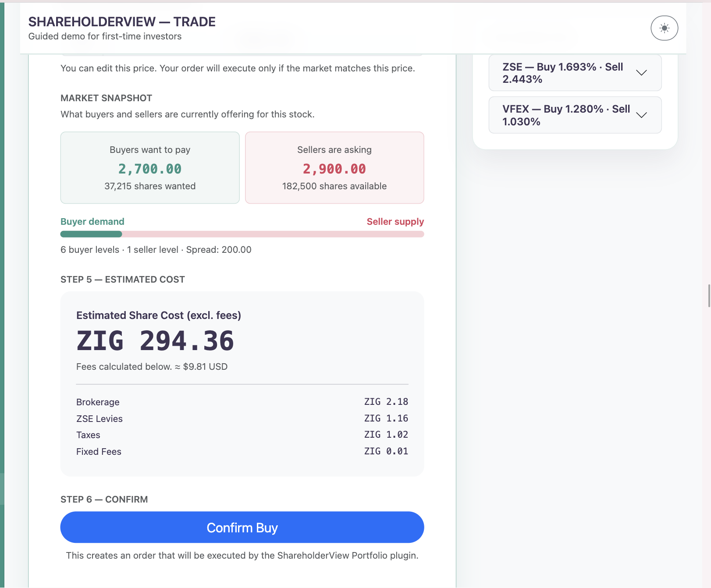Toggle light mode with the sun icon
This screenshot has width=711, height=588.
[x=664, y=28]
